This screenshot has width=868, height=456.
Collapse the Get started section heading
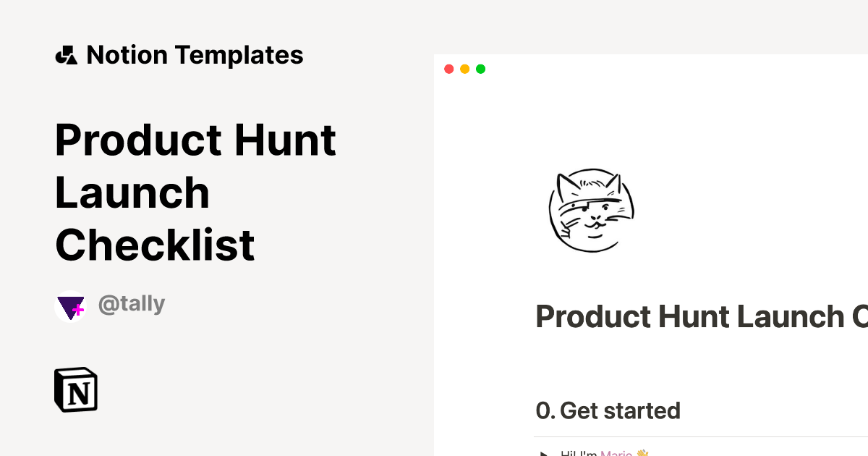(x=608, y=410)
